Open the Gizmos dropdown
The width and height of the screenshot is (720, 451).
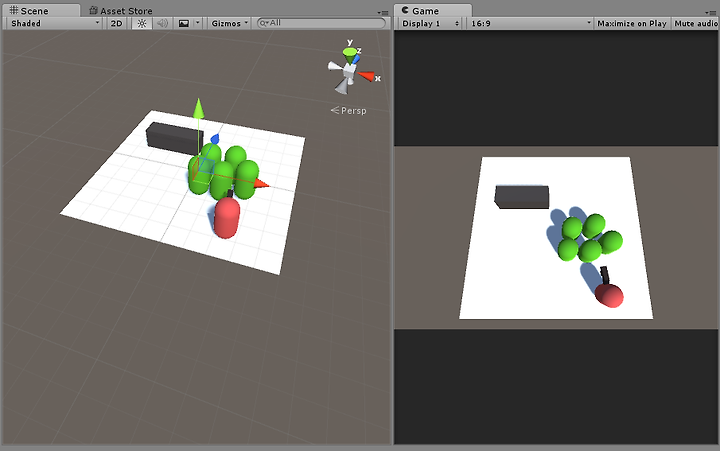(x=229, y=23)
